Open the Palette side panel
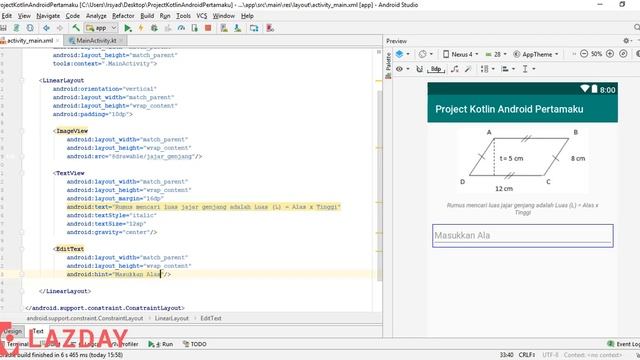 (388, 65)
